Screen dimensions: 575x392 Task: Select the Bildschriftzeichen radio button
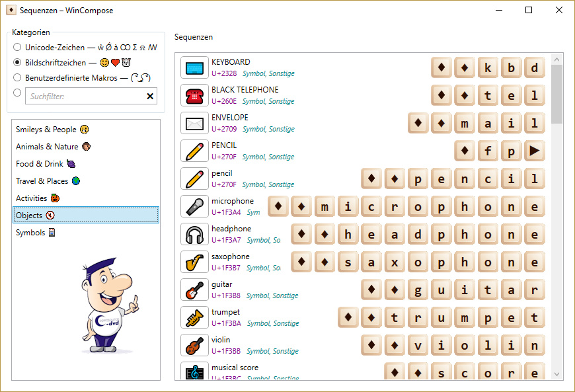click(x=17, y=63)
